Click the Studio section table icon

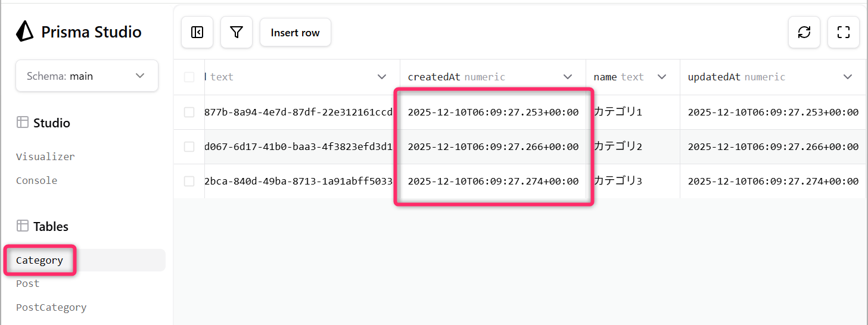23,123
